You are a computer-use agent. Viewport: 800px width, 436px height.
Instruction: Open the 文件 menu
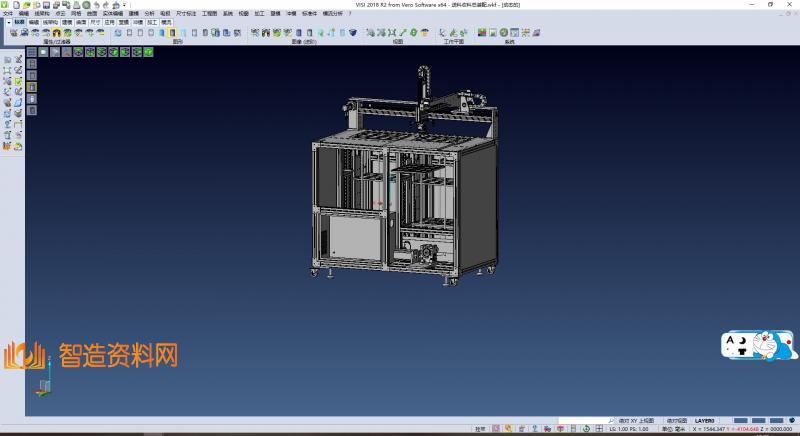click(8, 14)
